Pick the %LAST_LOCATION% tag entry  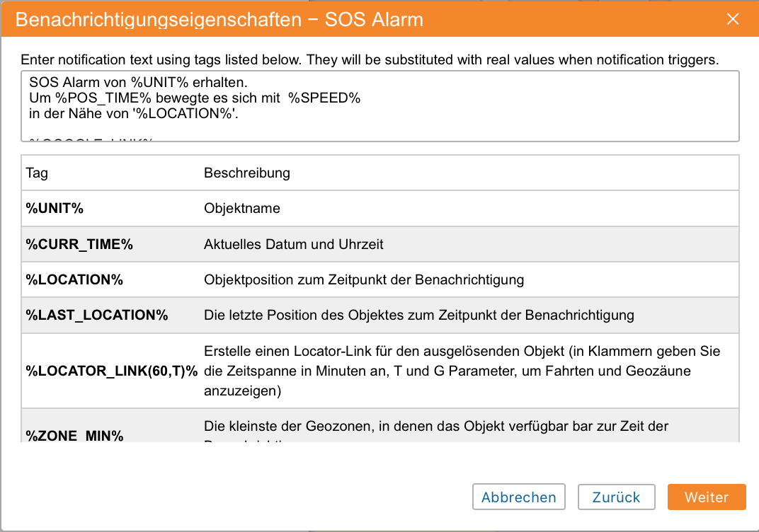click(x=97, y=315)
